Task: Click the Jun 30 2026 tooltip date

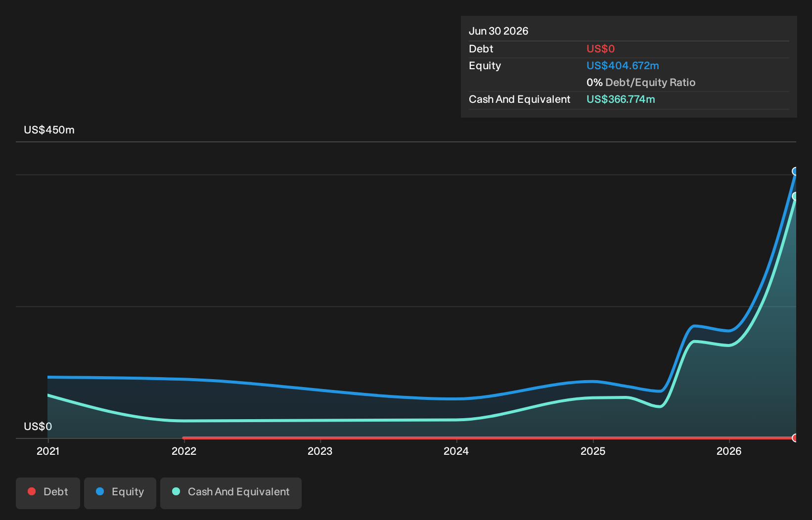Action: click(x=498, y=31)
